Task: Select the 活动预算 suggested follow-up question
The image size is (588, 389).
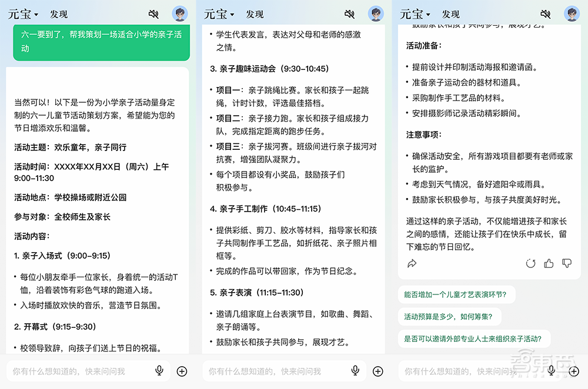Action: point(449,316)
